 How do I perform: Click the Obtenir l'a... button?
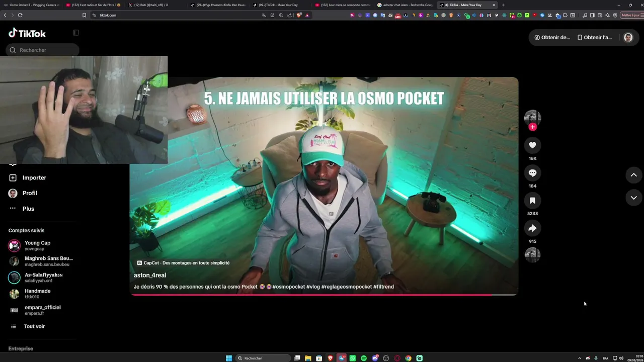point(595,37)
